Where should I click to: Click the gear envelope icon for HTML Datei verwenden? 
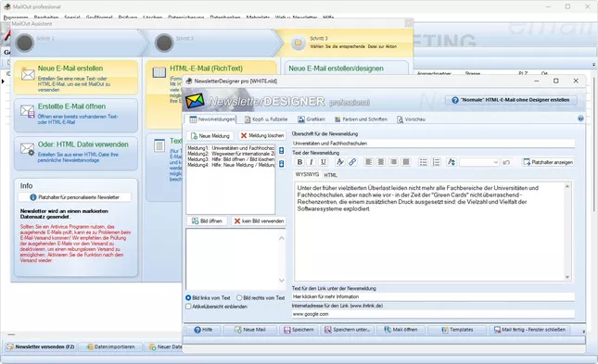tap(28, 149)
